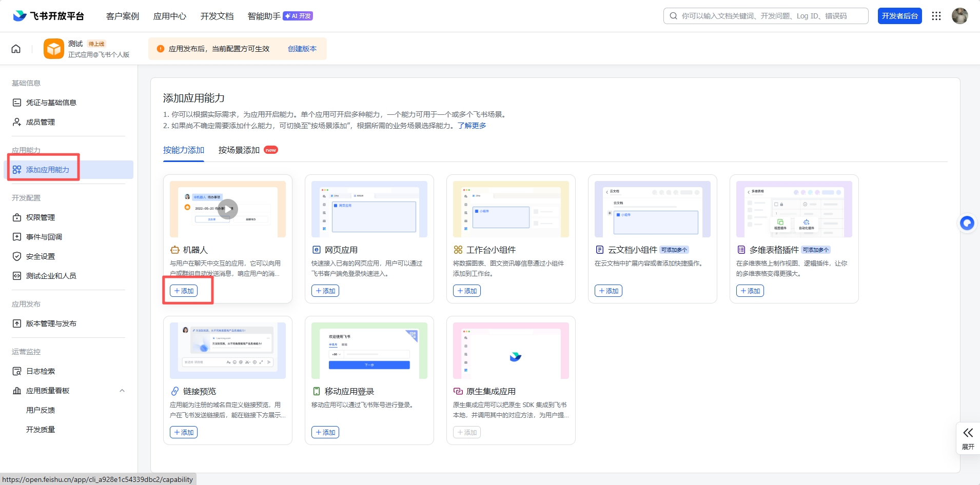Click the 可添加多个 tag on 多维表格插件

pos(816,250)
